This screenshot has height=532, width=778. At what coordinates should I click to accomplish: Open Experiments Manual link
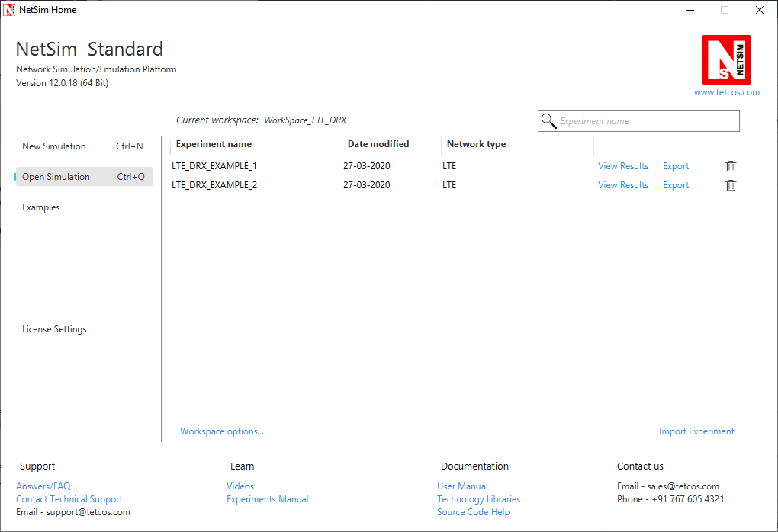268,499
